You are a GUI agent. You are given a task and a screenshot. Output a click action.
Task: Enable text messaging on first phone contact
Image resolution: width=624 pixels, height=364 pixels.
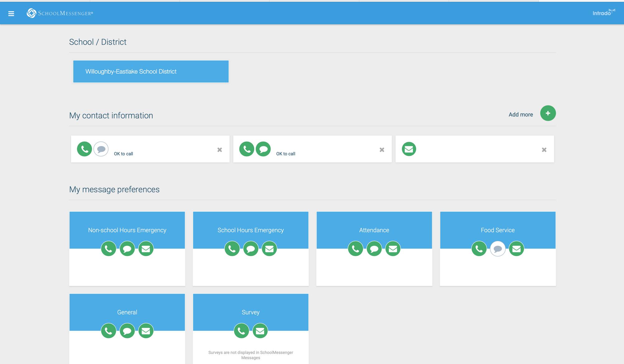[x=101, y=149]
